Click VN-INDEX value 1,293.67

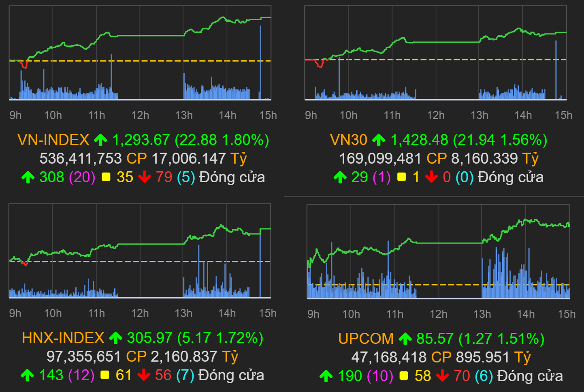point(141,140)
